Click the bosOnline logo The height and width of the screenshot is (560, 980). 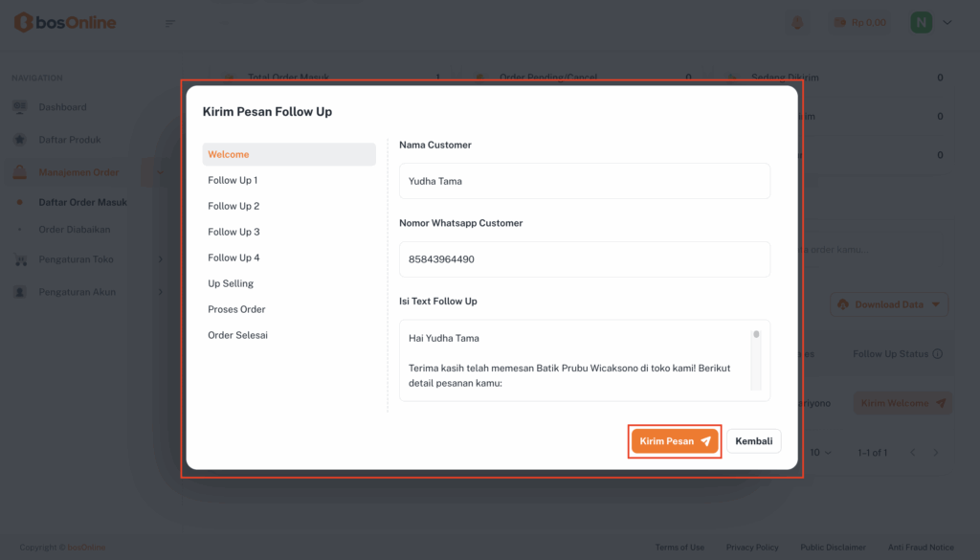point(65,22)
